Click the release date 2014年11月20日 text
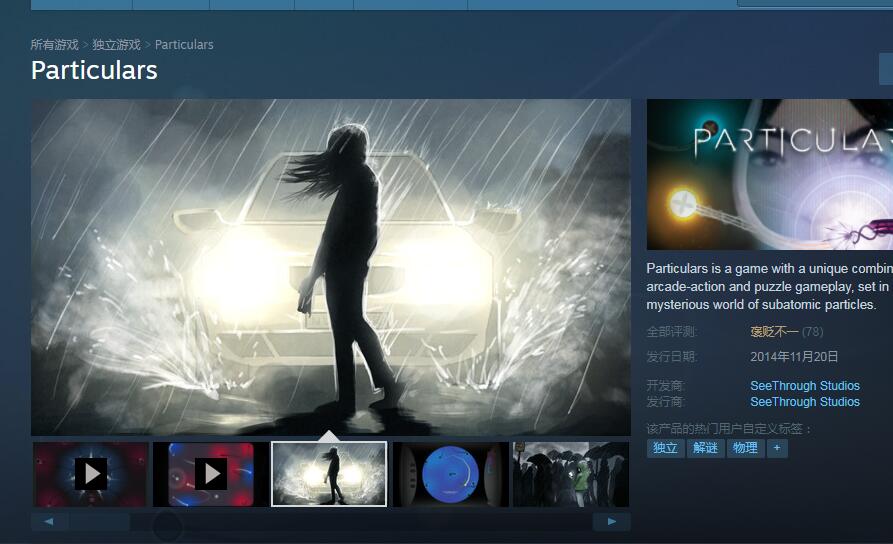This screenshot has width=893, height=544. click(x=794, y=357)
